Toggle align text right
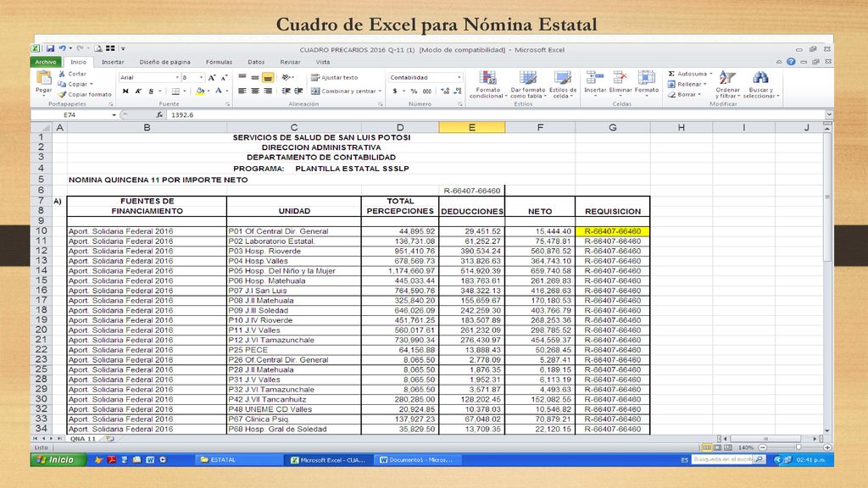This screenshot has height=488, width=868. tap(268, 91)
